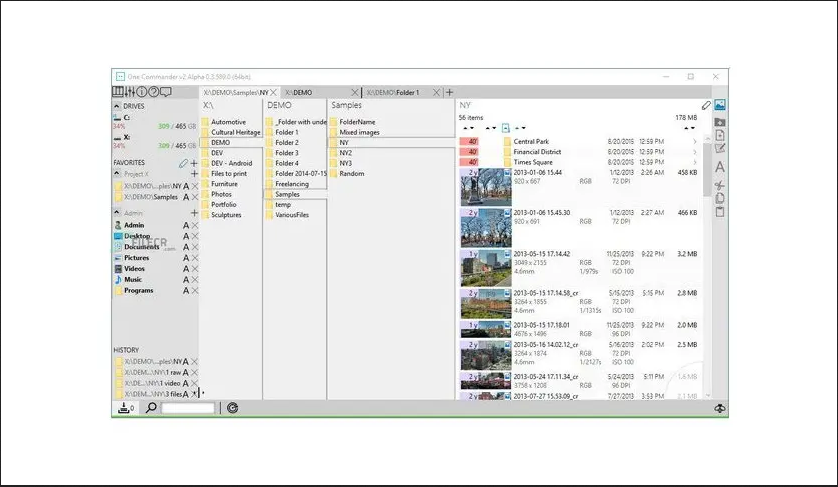Toggle the file-type sort indicator above the list
The height and width of the screenshot is (487, 838).
click(x=505, y=128)
